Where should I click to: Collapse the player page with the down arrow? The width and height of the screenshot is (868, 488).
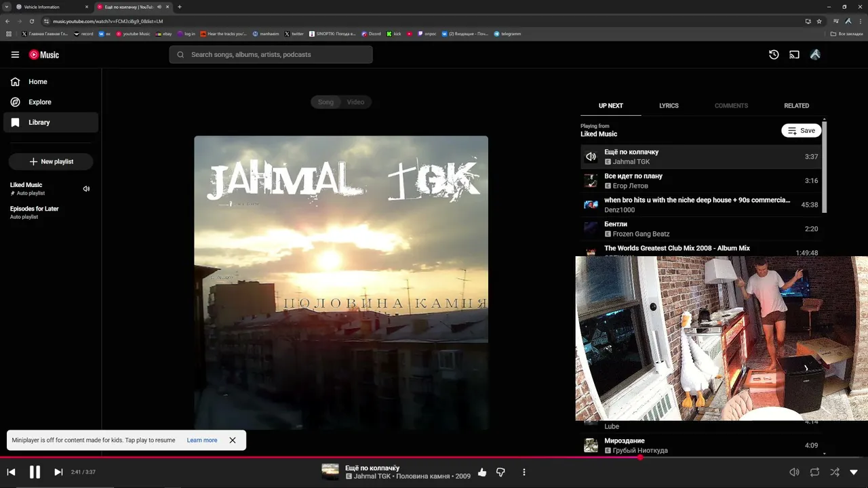(x=854, y=472)
